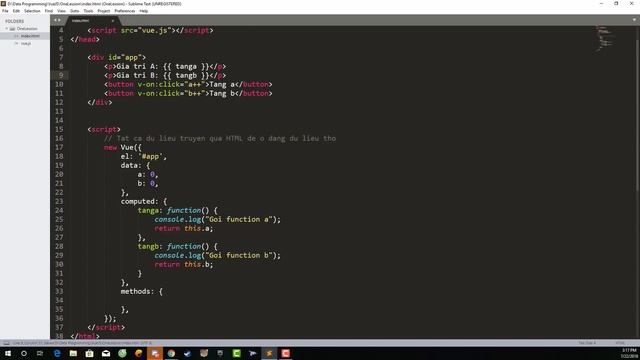Click the FOLDERS sidebar heading
Image resolution: width=640 pixels, height=360 pixels.
coord(15,21)
